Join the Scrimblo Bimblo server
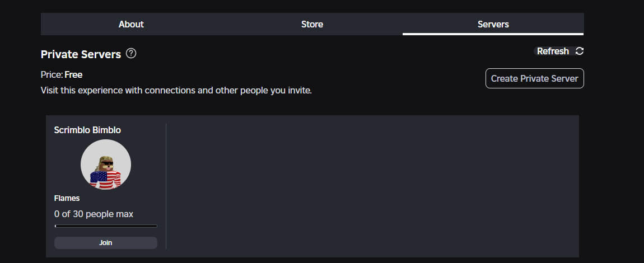This screenshot has width=644, height=263. tap(105, 243)
